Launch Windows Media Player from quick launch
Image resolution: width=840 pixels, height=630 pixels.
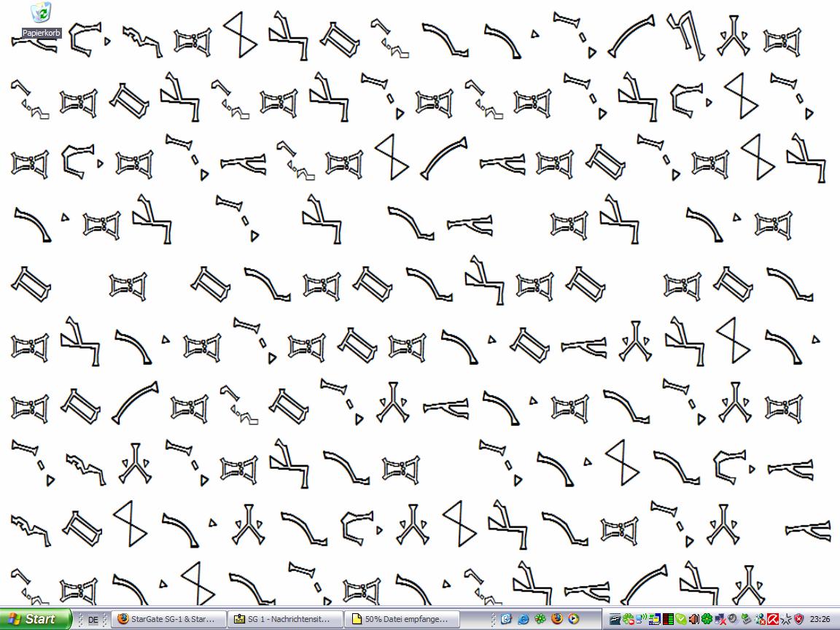tap(573, 619)
